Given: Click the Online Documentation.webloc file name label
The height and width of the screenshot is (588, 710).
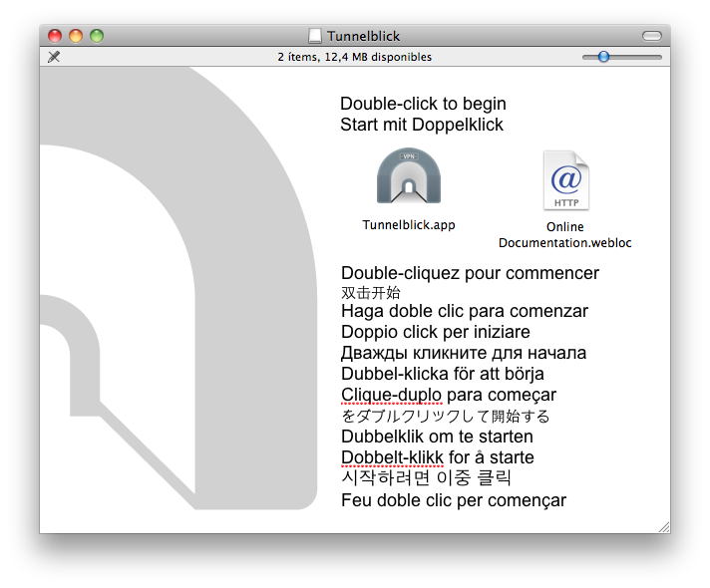Looking at the screenshot, I should click(x=565, y=235).
